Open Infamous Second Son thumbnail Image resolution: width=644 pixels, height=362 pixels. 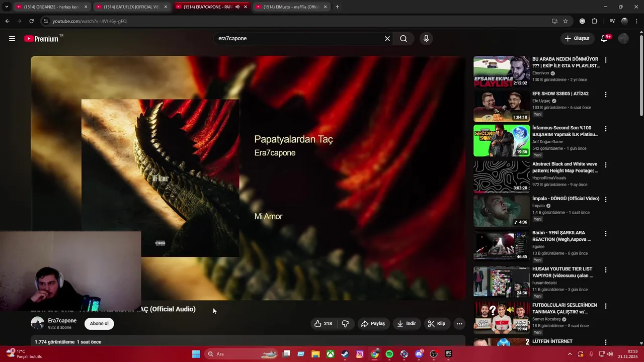tap(501, 141)
